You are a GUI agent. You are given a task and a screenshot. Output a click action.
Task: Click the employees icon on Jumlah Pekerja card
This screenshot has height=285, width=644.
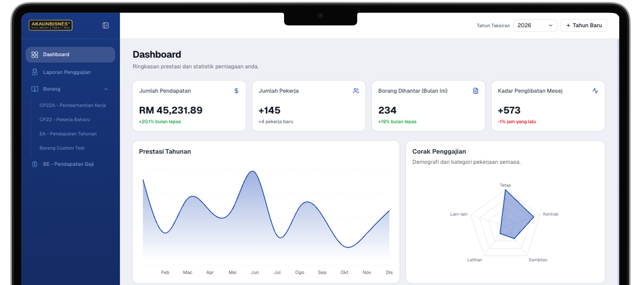pyautogui.click(x=356, y=91)
